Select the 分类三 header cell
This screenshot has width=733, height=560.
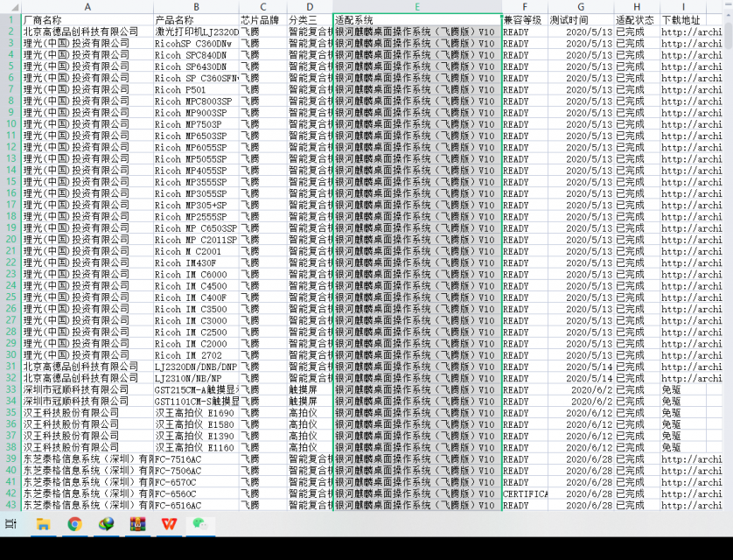point(310,20)
